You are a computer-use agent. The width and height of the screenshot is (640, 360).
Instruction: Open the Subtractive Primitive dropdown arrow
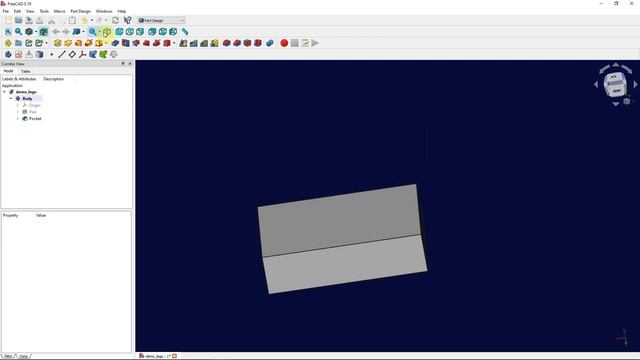tap(174, 43)
